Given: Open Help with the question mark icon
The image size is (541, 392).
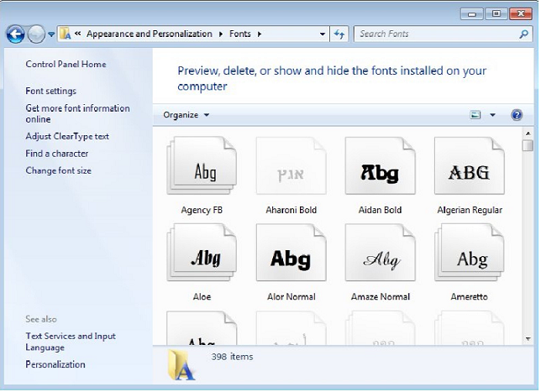Looking at the screenshot, I should 516,115.
